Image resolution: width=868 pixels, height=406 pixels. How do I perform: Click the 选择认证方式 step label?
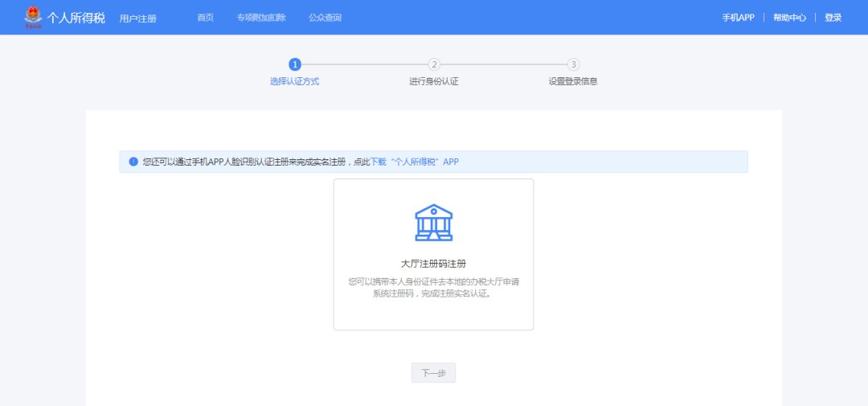pos(295,81)
